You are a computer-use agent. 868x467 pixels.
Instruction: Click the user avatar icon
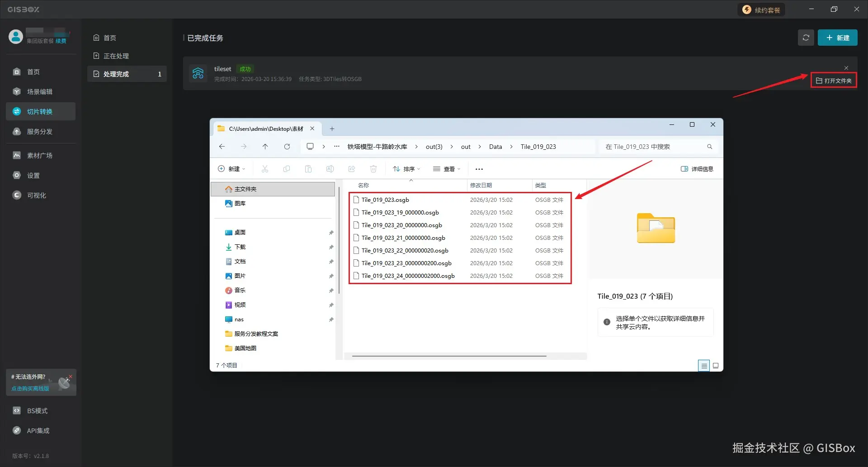click(16, 37)
